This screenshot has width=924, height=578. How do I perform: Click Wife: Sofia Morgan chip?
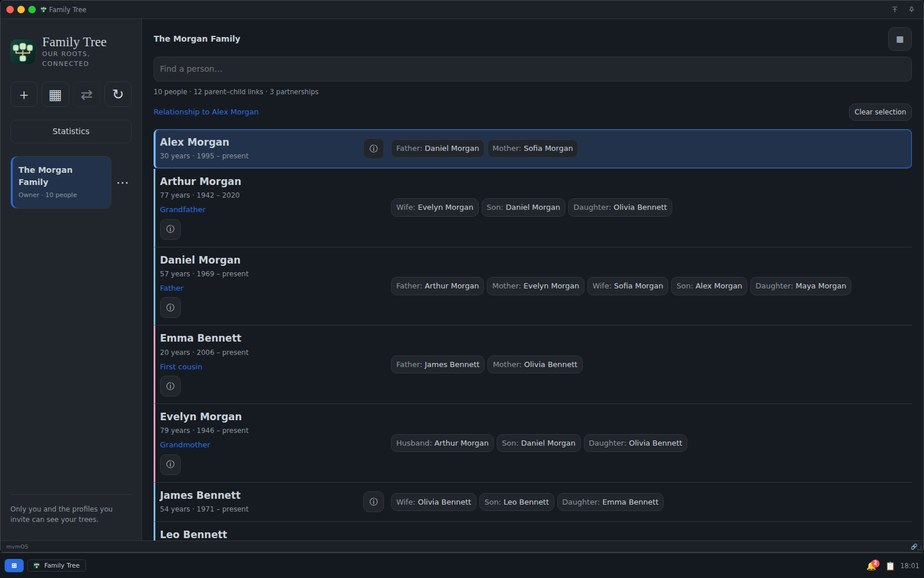click(x=628, y=286)
